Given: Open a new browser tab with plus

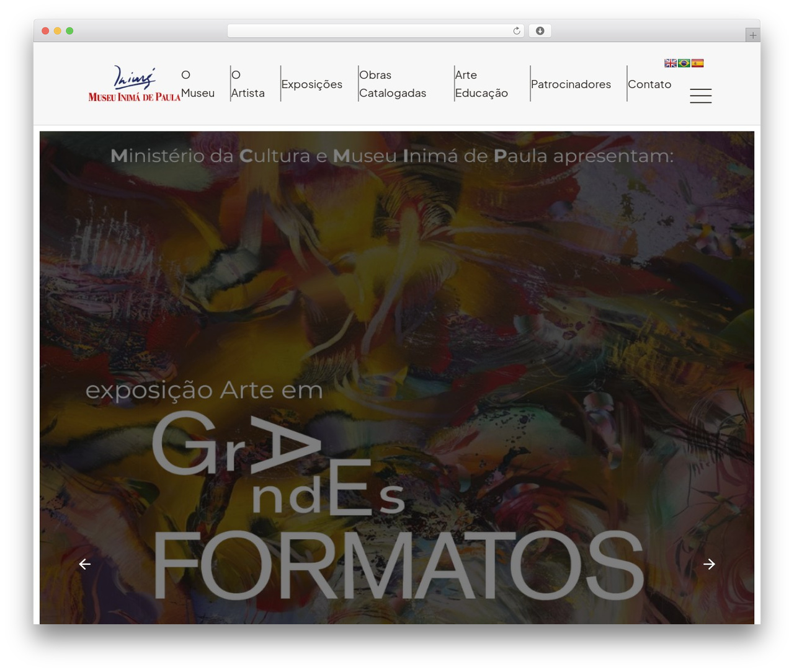Looking at the screenshot, I should click(x=753, y=35).
